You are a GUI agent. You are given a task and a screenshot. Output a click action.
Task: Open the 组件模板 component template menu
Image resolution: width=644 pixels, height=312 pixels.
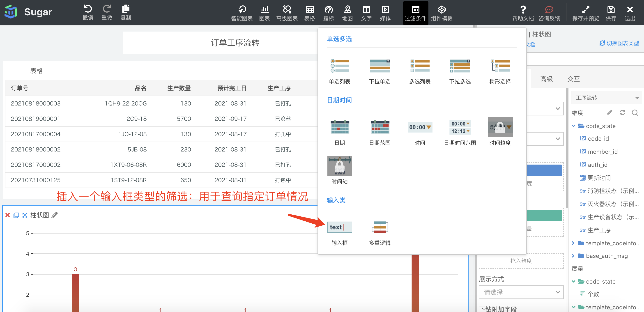pyautogui.click(x=442, y=13)
